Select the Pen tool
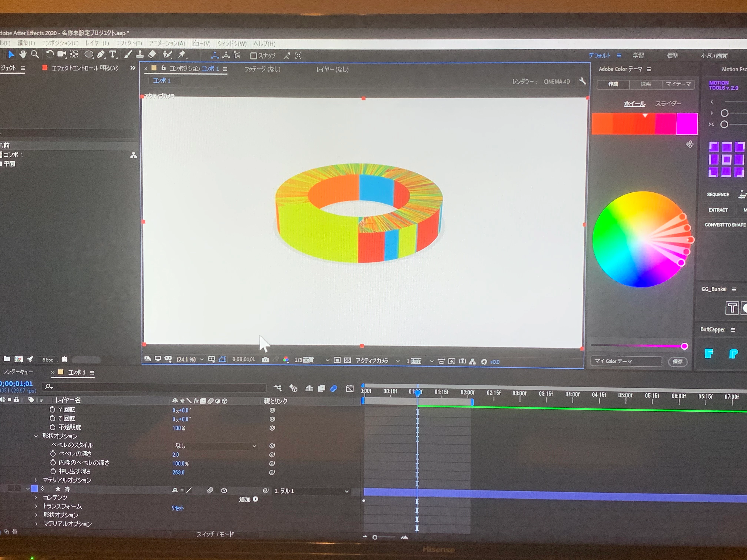747x560 pixels. point(100,55)
